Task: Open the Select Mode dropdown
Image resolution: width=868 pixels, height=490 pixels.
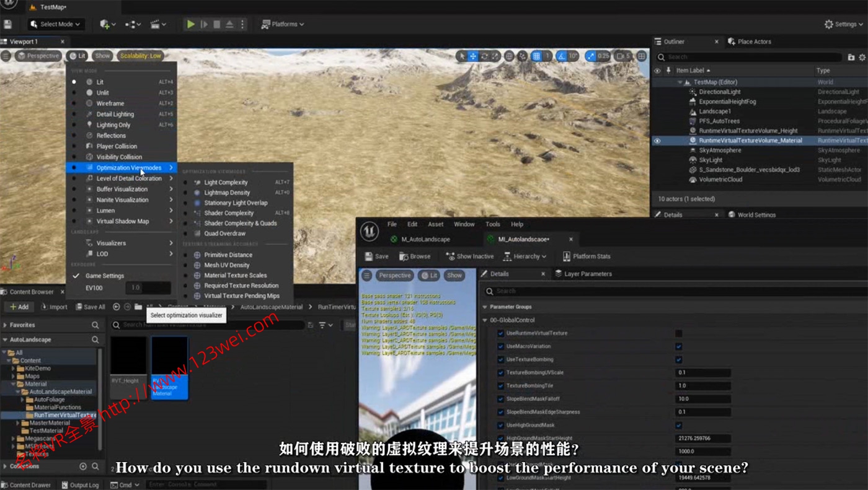Action: click(x=56, y=24)
